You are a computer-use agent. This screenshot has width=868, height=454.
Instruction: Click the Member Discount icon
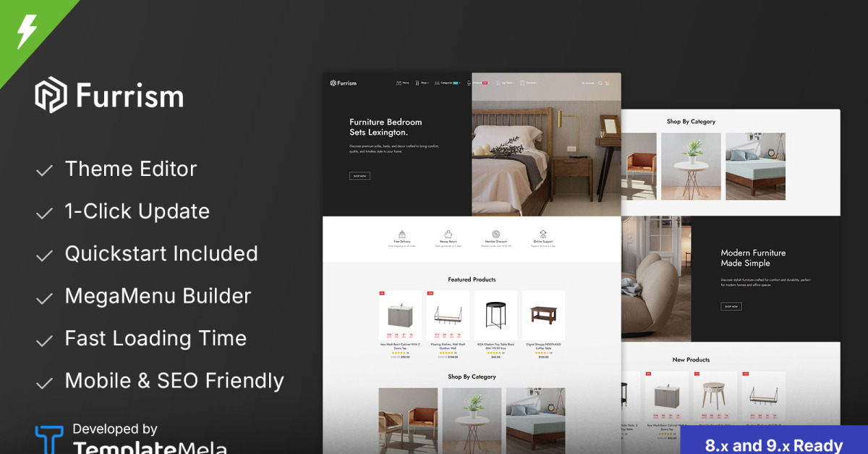pyautogui.click(x=496, y=234)
